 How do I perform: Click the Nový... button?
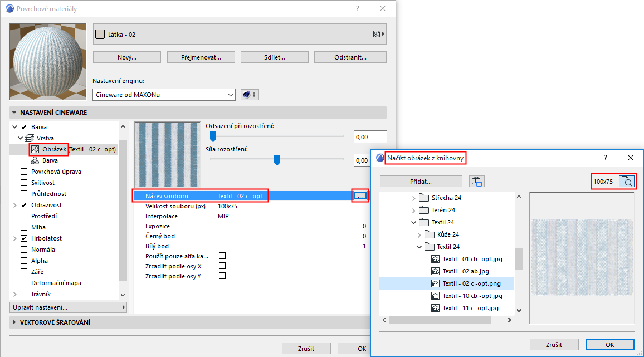[127, 57]
